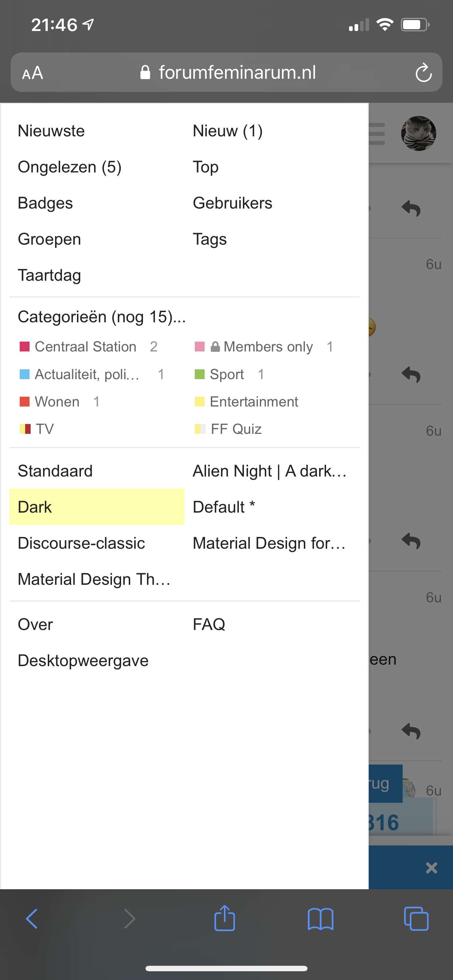Open the AA text size menu

coord(33,73)
